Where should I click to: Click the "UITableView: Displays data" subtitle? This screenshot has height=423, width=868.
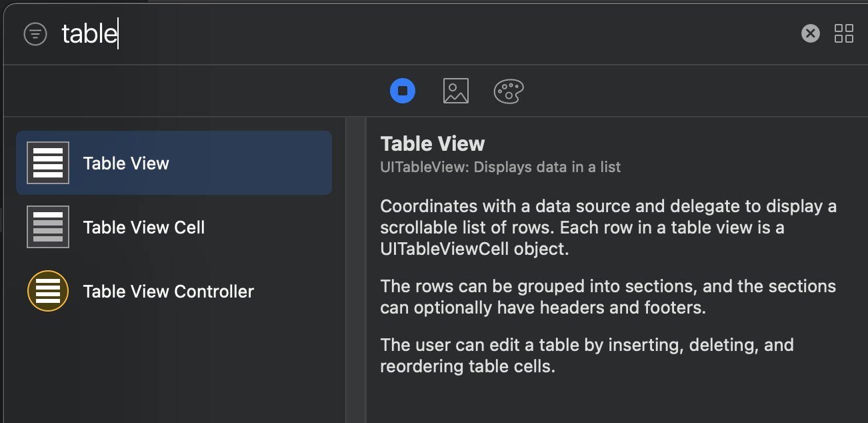click(x=500, y=167)
